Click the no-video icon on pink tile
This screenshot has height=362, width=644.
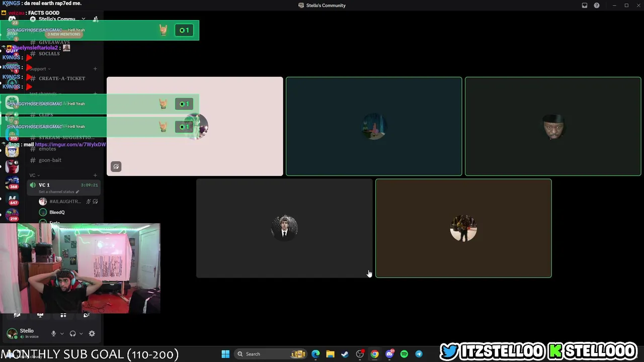(x=116, y=166)
